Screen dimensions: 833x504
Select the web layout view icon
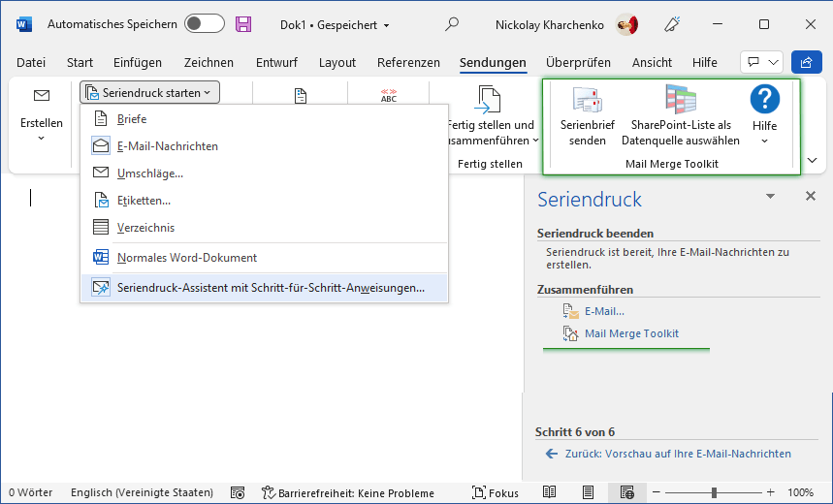(626, 492)
